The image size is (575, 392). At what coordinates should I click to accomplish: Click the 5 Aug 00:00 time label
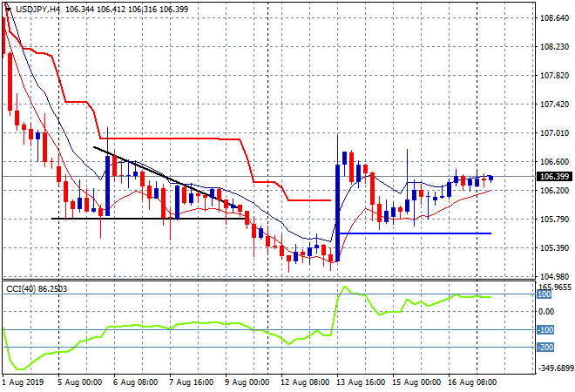(80, 382)
